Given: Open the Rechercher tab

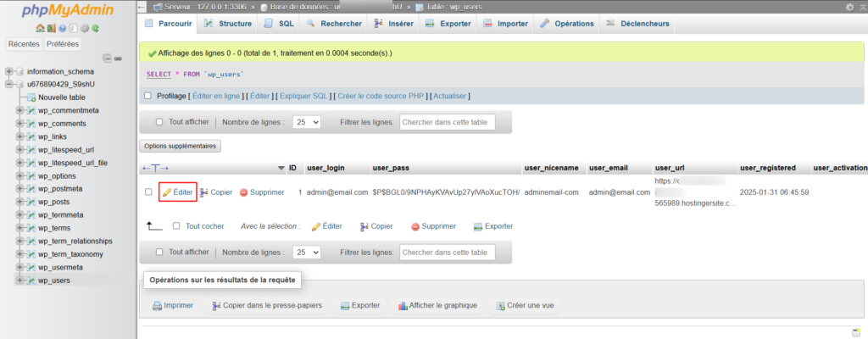Looking at the screenshot, I should point(334,24).
